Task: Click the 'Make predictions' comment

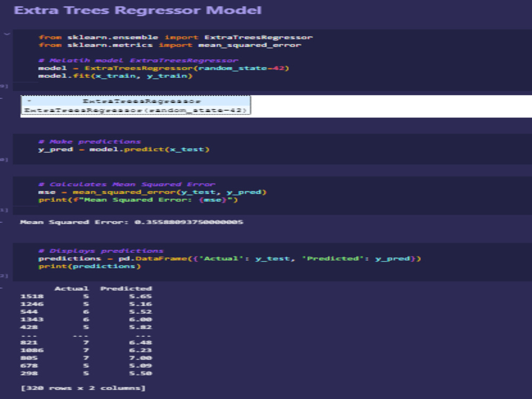Action: tap(89, 142)
